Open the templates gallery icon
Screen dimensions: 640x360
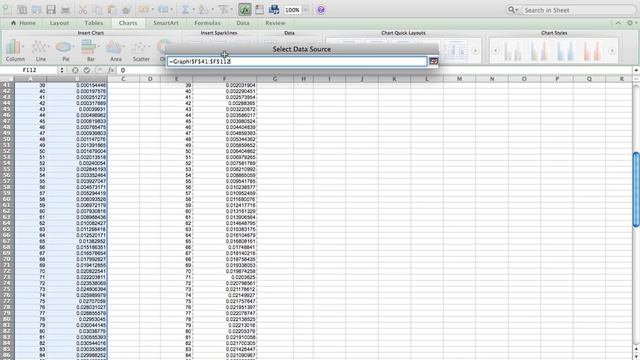coord(22,9)
